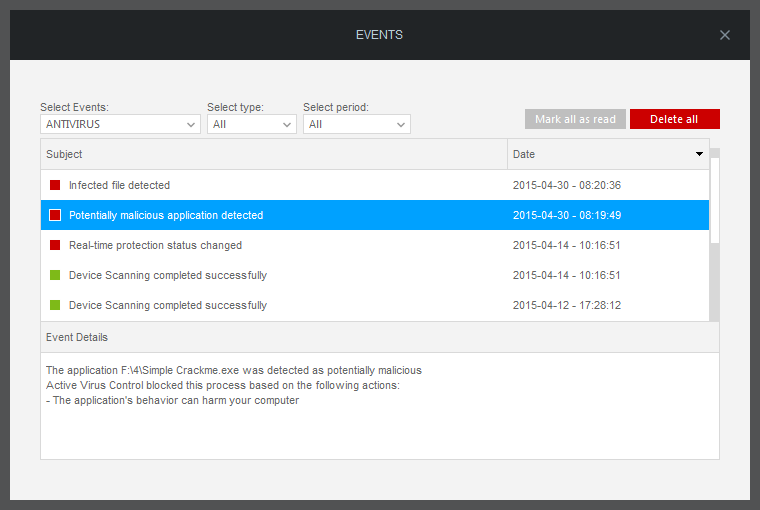760x510 pixels.
Task: Click green icon of Device Scanning event dated 2015-04-12
Action: tap(55, 305)
